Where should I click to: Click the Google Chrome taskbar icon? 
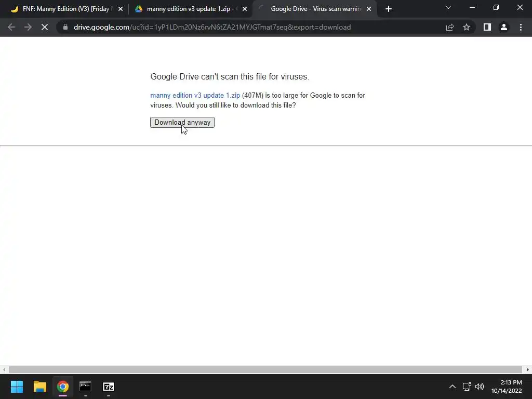(x=63, y=387)
